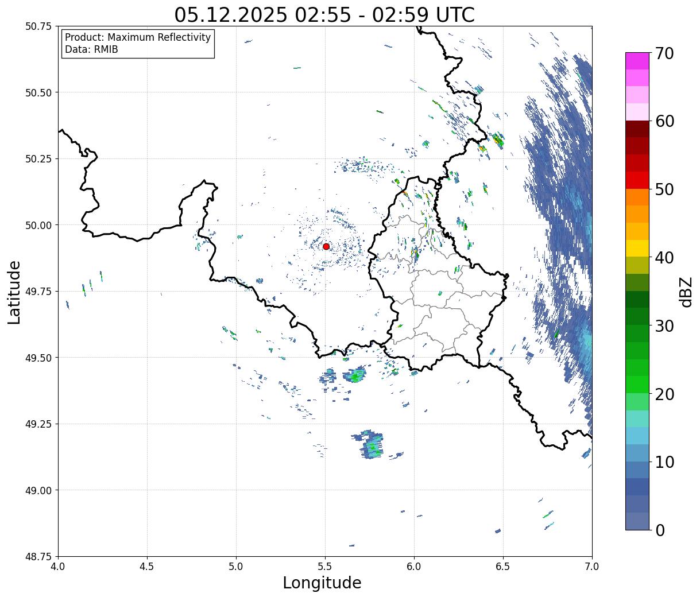
Task: Click the green echo cell near 5.7°E, 49.43°N
Action: click(355, 375)
